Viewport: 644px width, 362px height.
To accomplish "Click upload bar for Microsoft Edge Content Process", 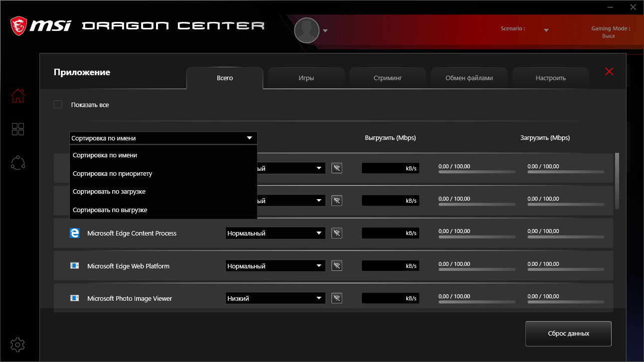I will coord(477,237).
